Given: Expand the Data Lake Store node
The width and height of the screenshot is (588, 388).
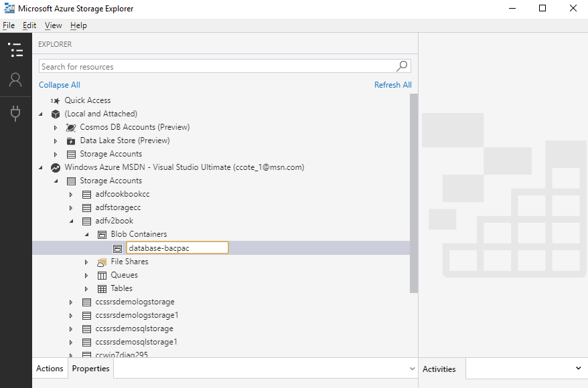Looking at the screenshot, I should pyautogui.click(x=56, y=141).
